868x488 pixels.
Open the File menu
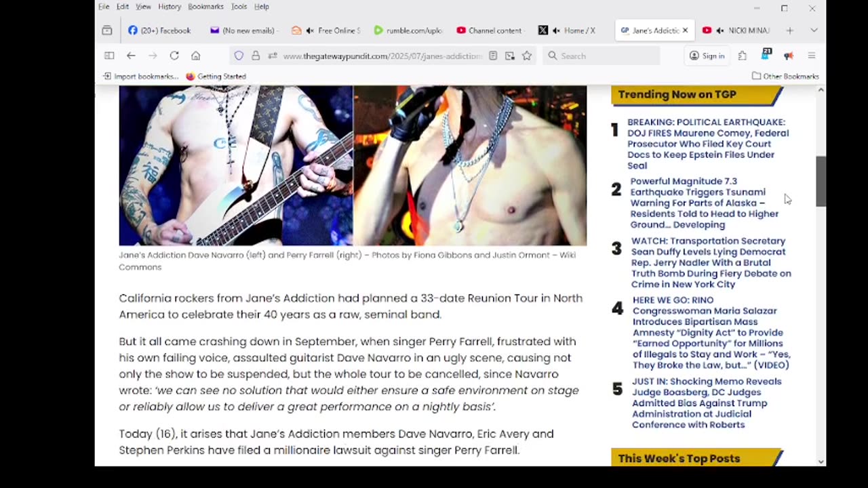point(103,7)
